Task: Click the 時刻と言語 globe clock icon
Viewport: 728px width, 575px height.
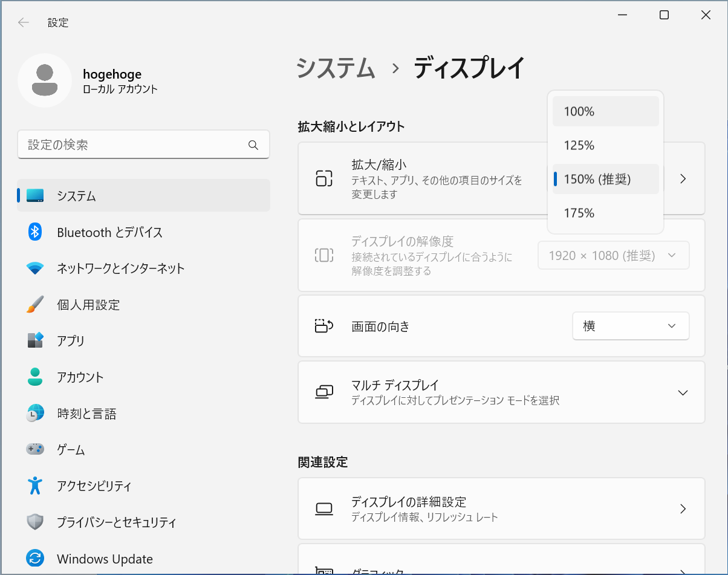Action: [35, 414]
